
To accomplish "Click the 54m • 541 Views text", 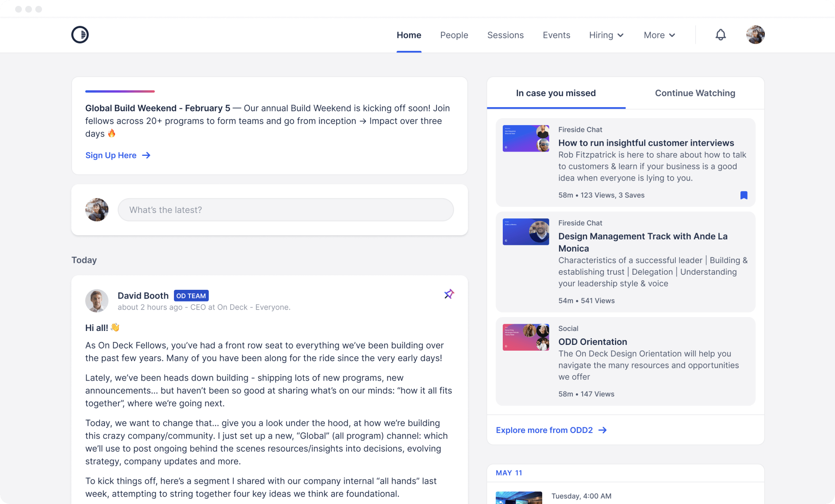I will 586,301.
